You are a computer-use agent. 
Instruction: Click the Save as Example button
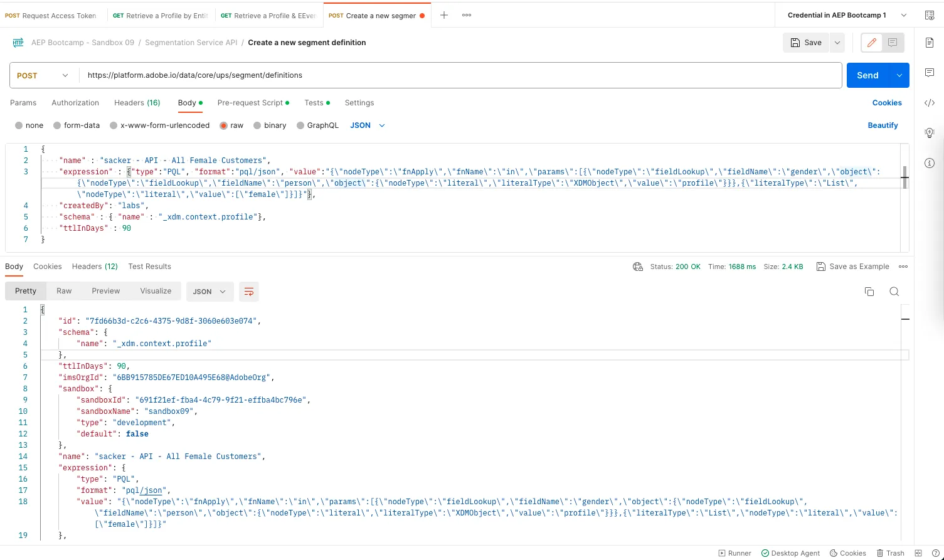(x=853, y=267)
